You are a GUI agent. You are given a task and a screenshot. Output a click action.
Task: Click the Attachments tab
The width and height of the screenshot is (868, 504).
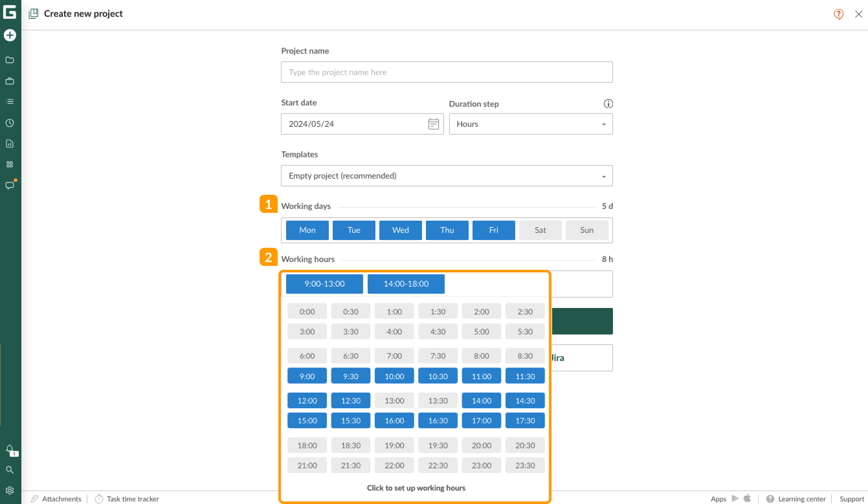point(56,499)
